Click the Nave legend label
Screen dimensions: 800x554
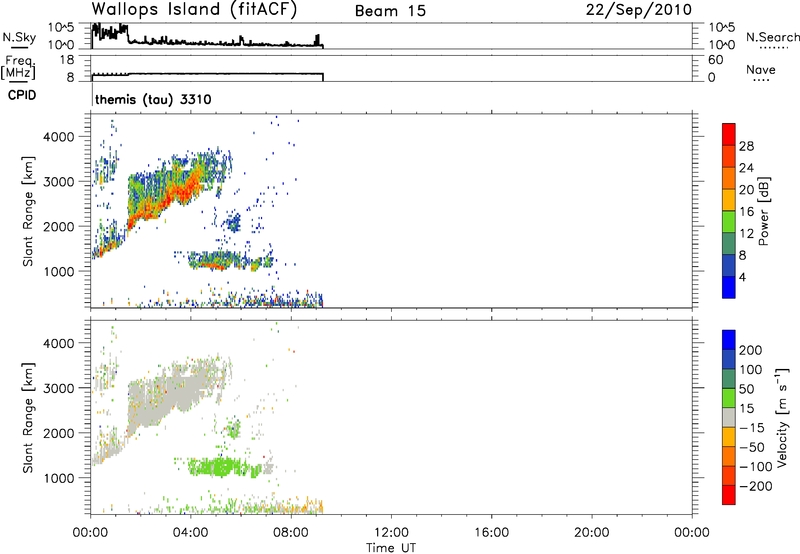coord(761,69)
